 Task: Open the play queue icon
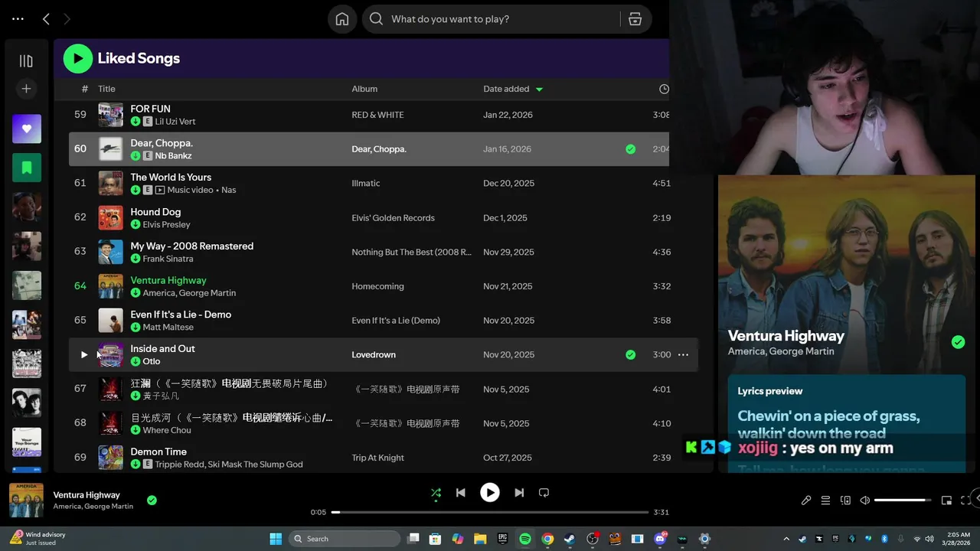[x=826, y=500]
